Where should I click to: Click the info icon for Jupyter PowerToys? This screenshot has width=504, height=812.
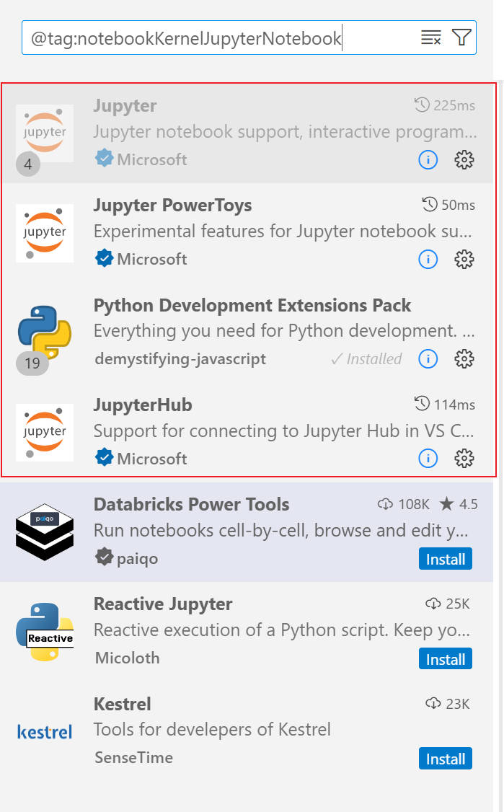428,259
